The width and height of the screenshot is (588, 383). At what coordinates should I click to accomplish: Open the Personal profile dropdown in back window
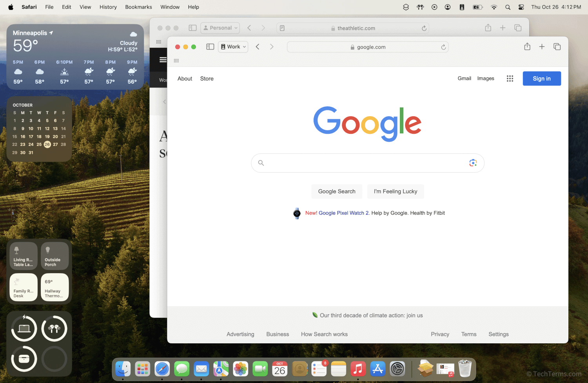pos(220,28)
